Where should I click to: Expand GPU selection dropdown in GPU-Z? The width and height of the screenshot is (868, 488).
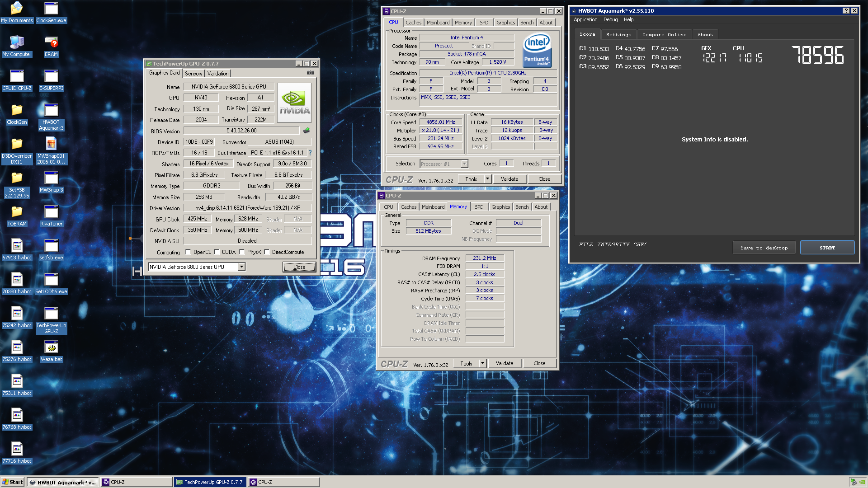(x=242, y=267)
